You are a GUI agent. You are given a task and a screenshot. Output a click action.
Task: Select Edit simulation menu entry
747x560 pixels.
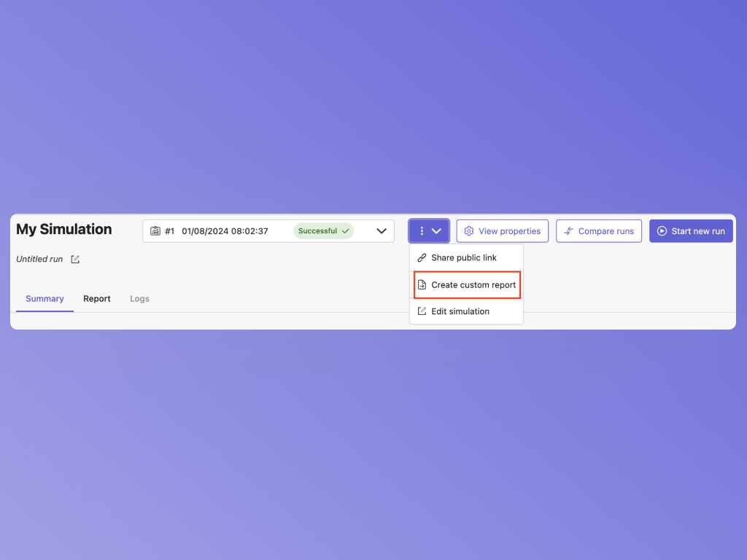pyautogui.click(x=466, y=311)
